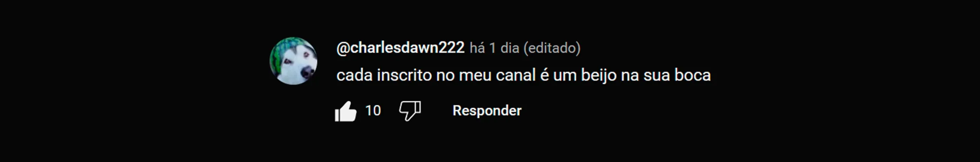Visit the commenter profile via the husky picture
980x162 pixels.
click(293, 61)
